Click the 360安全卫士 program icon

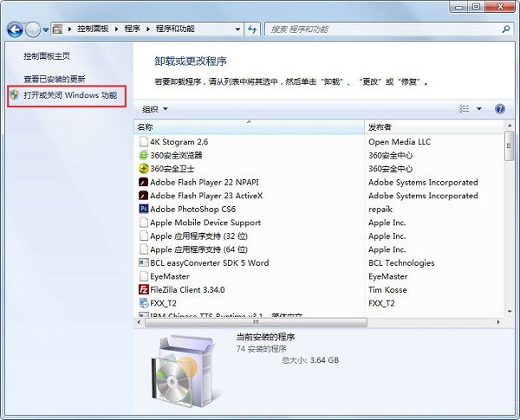tap(143, 169)
